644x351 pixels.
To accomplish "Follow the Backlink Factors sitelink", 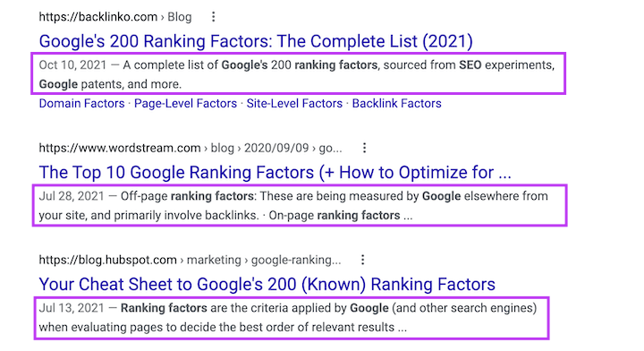I will pos(397,103).
